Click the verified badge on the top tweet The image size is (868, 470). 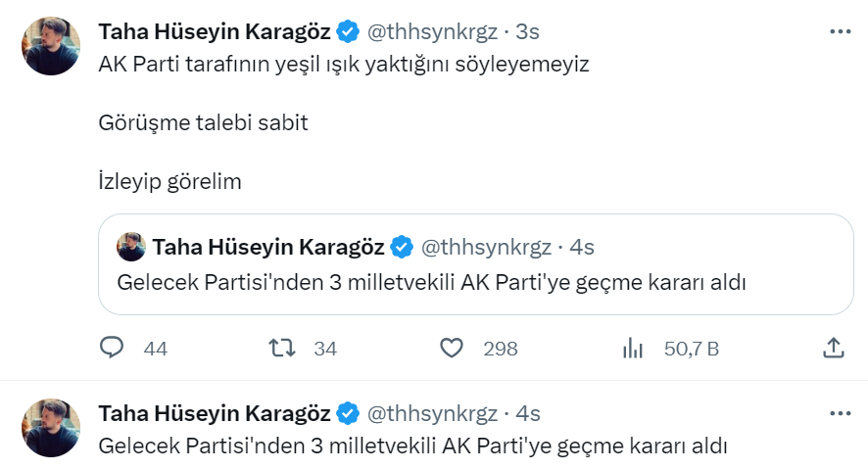click(x=348, y=32)
